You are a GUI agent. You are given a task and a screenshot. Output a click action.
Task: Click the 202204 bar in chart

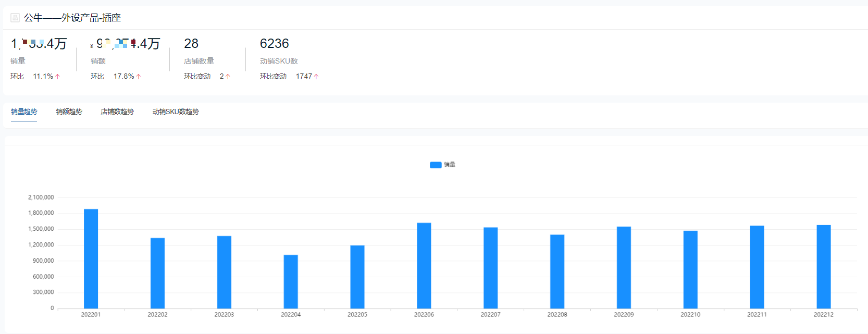click(x=291, y=282)
